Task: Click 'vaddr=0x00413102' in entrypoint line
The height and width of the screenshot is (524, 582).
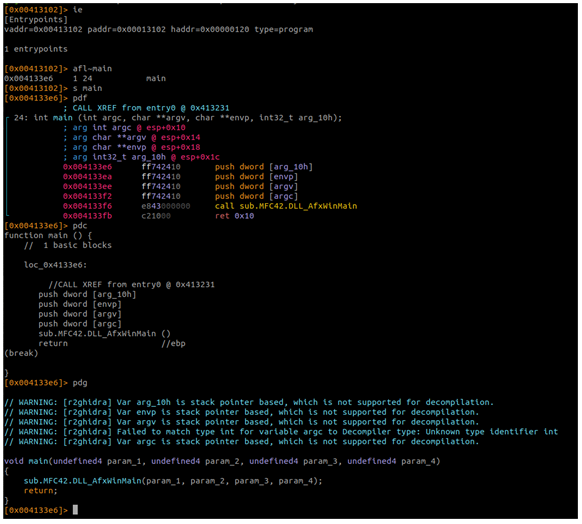Action: [43, 29]
